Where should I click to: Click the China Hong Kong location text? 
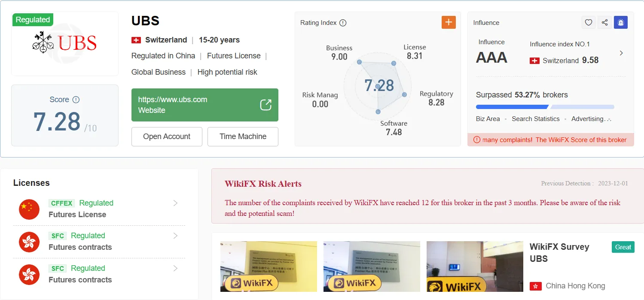click(575, 286)
